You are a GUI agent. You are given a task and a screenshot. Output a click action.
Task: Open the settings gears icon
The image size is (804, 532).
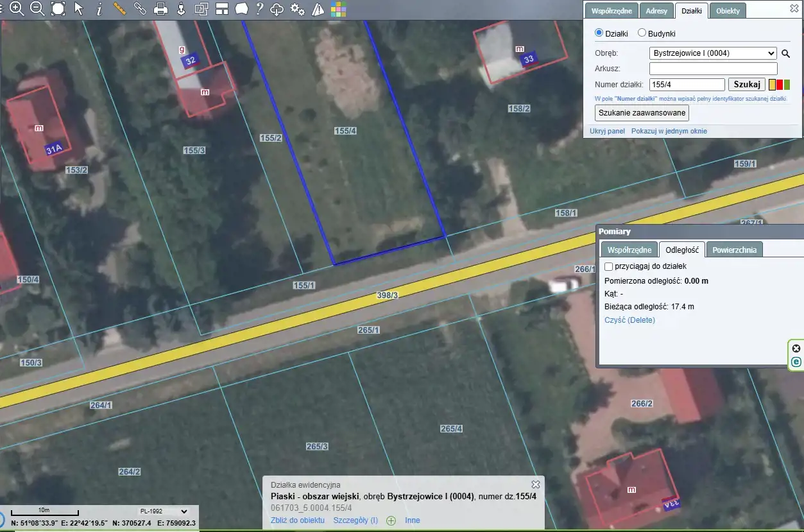point(297,9)
